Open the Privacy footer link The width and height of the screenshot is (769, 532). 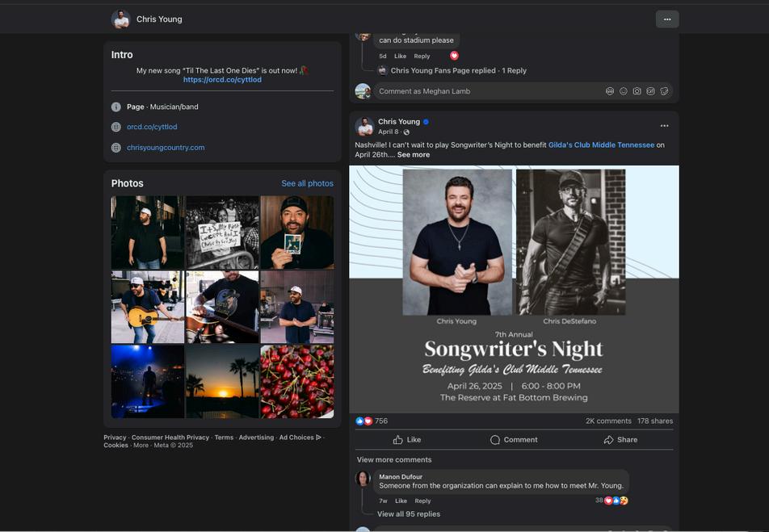[x=115, y=438]
